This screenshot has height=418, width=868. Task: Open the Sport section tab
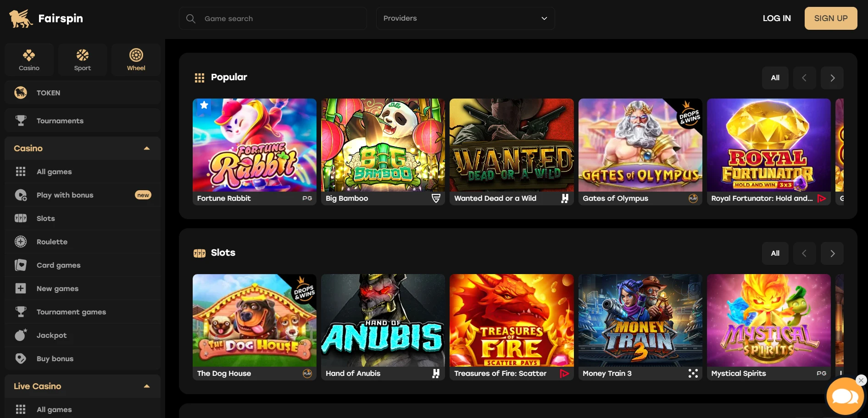83,60
